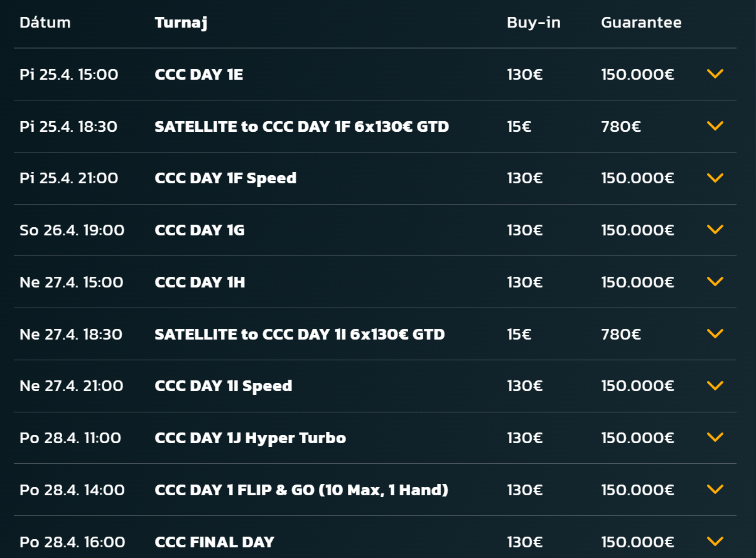Screen dimensions: 756x558
Task: Expand CCC DAY 1J Hyper Turbo chevron
Action: [x=715, y=437]
